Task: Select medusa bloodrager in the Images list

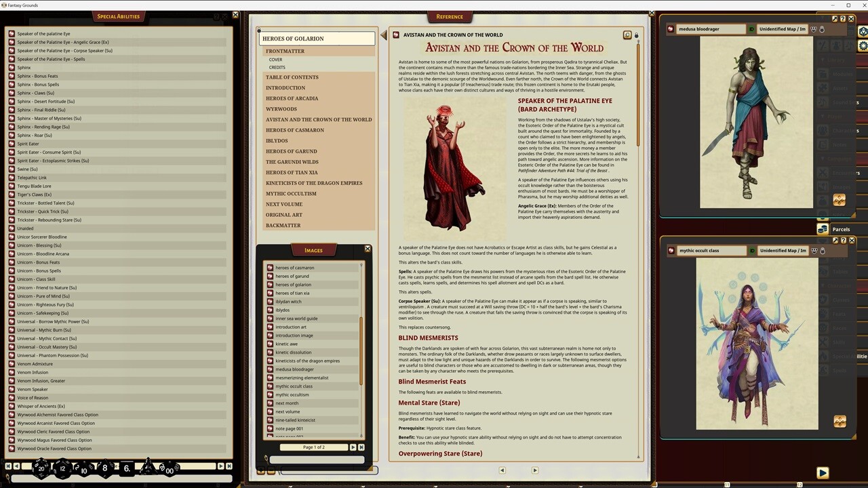Action: [x=294, y=369]
